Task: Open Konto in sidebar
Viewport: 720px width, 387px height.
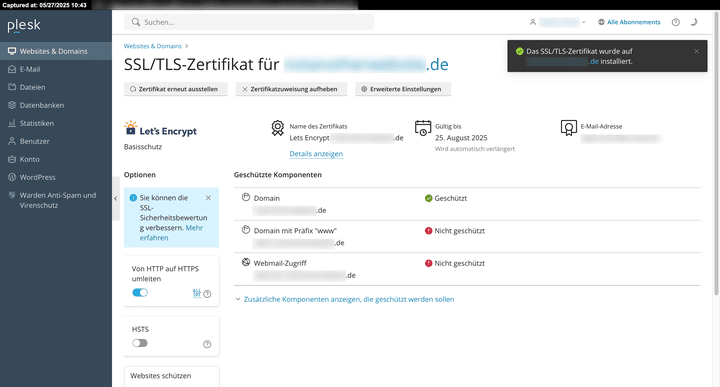Action: 56,159
